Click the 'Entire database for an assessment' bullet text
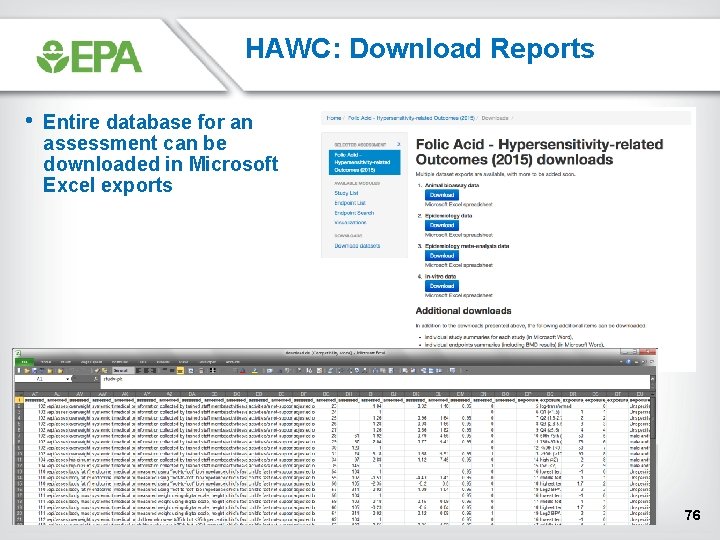 160,153
